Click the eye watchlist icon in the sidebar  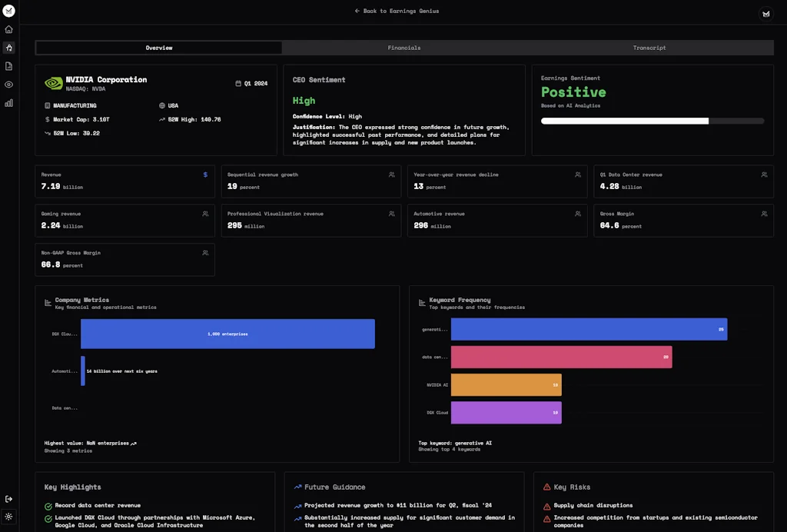point(8,85)
